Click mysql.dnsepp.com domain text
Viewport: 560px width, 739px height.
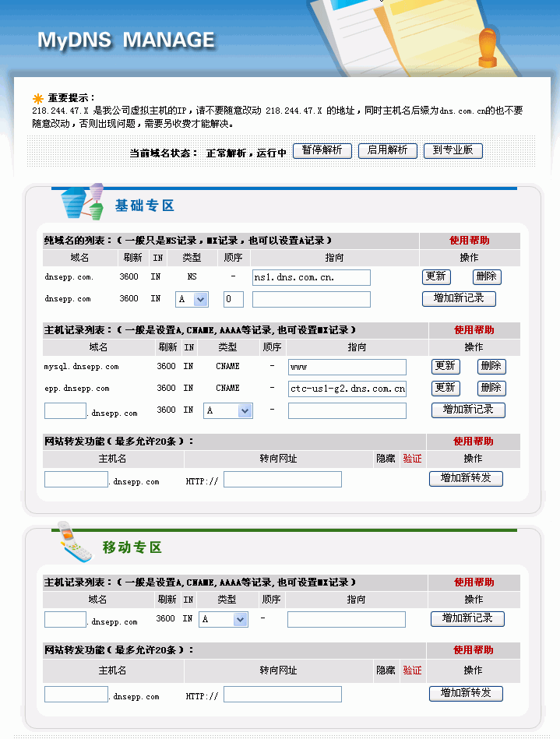tap(82, 367)
